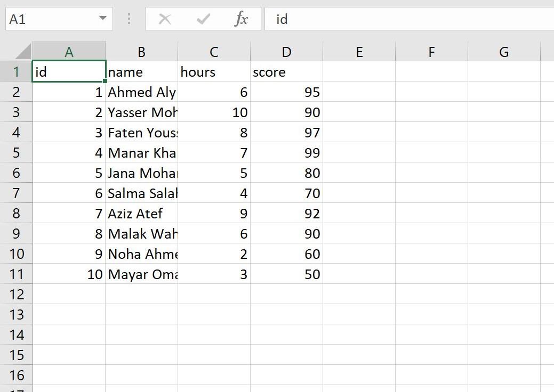Viewport: 554px width, 392px height.
Task: Select column D header labeled score
Action: coord(286,52)
